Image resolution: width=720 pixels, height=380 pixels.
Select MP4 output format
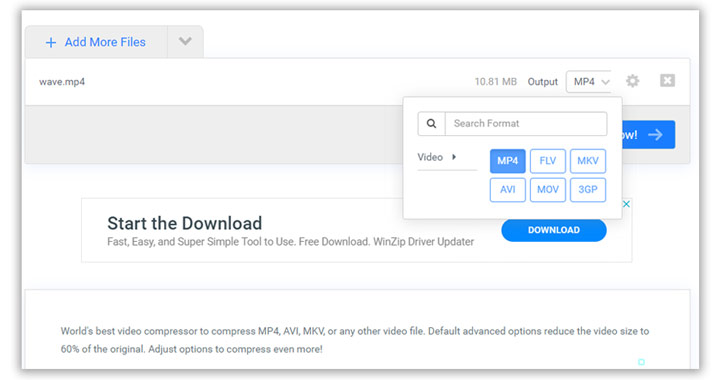pyautogui.click(x=507, y=161)
